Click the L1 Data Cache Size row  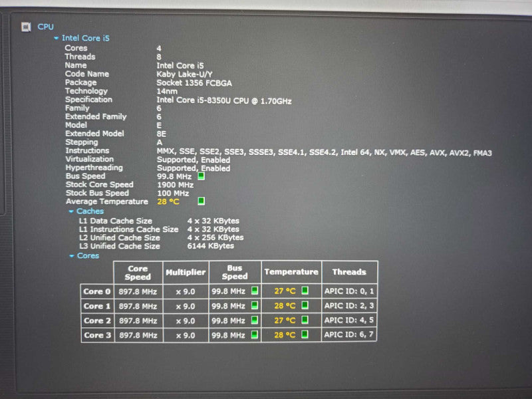click(159, 221)
